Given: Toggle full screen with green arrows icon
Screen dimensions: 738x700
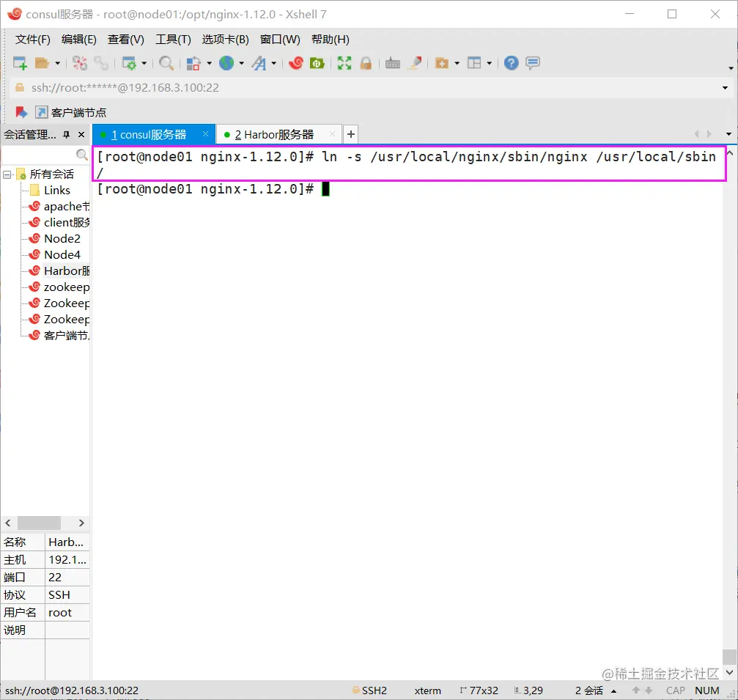Looking at the screenshot, I should [344, 62].
